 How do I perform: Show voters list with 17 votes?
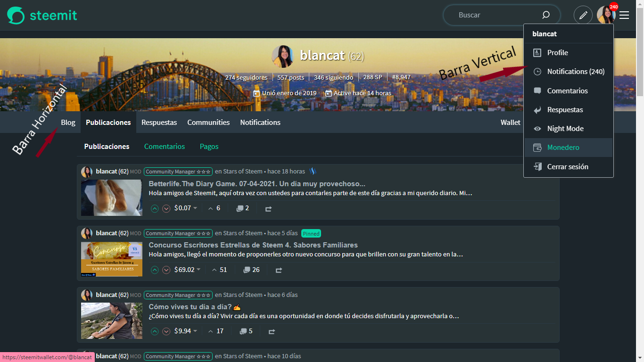click(216, 331)
